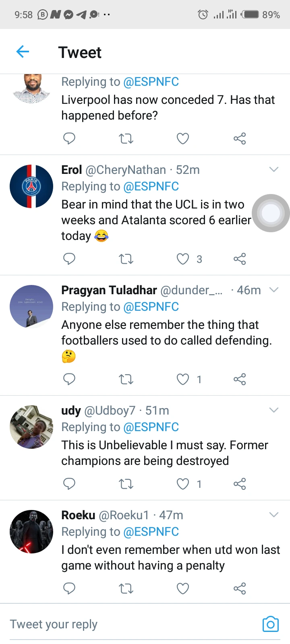Like Pragyan Tuladhar's defending tweet
This screenshot has height=644, width=290.
pos(183,379)
